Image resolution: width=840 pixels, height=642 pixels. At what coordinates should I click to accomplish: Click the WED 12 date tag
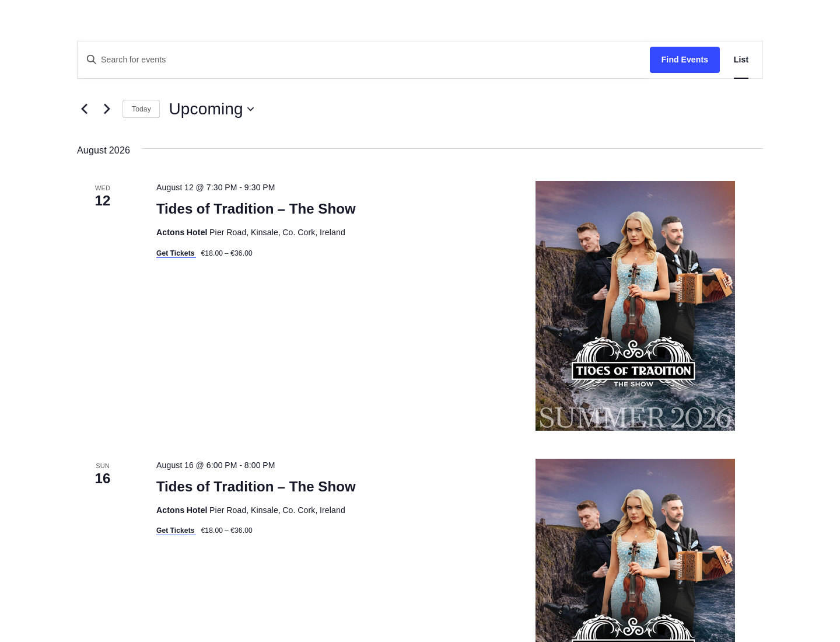(103, 196)
